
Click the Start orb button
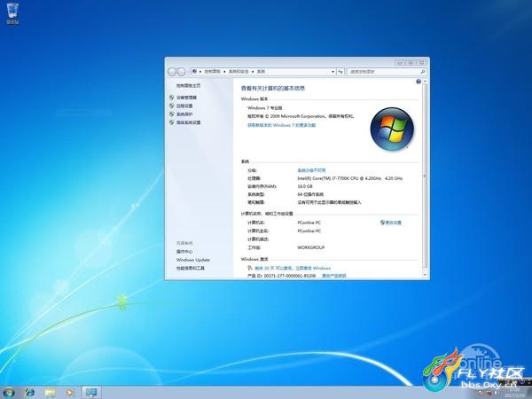click(x=9, y=393)
